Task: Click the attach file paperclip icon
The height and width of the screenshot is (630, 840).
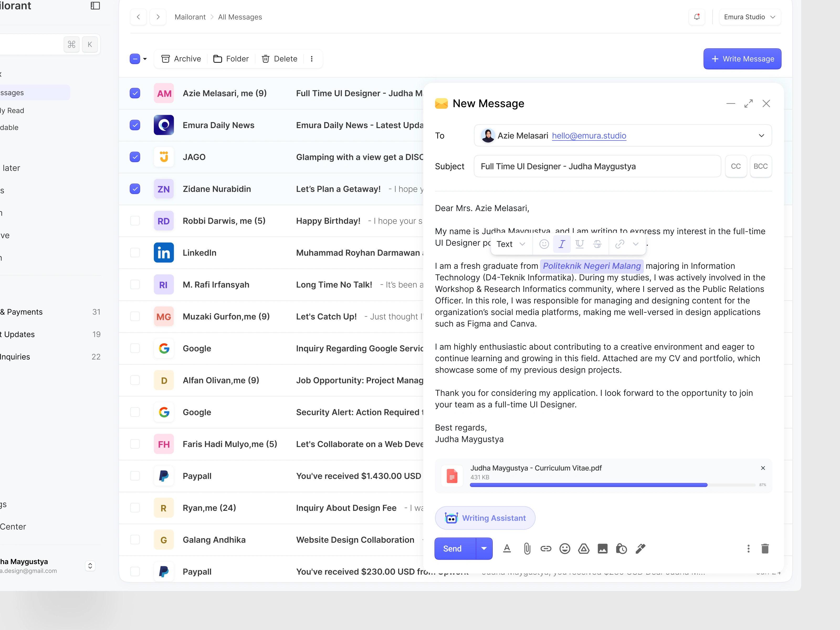Action: point(527,548)
